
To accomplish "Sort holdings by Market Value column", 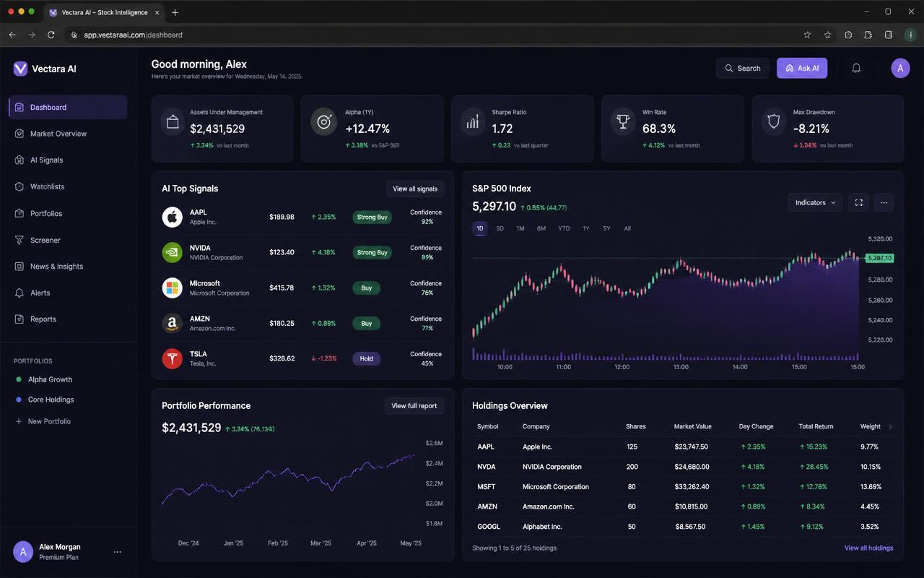I will coord(693,426).
